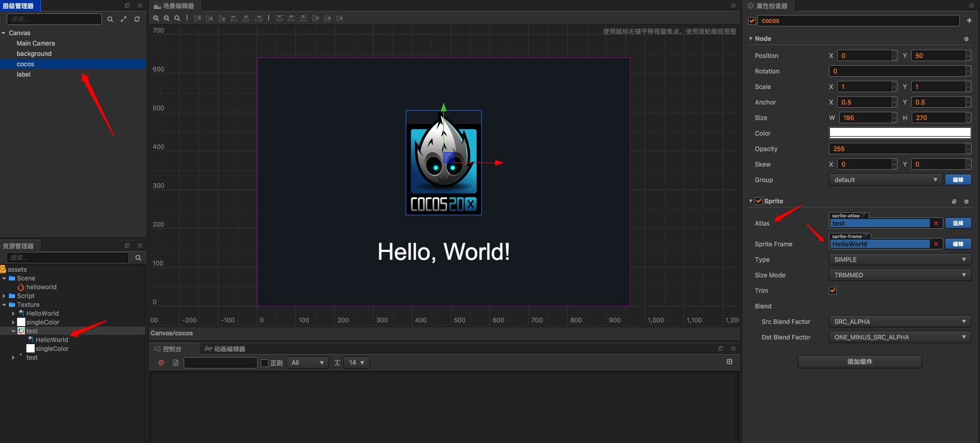This screenshot has height=443, width=980.
Task: Remove the HelloWorld sprite frame reference
Action: (x=936, y=244)
